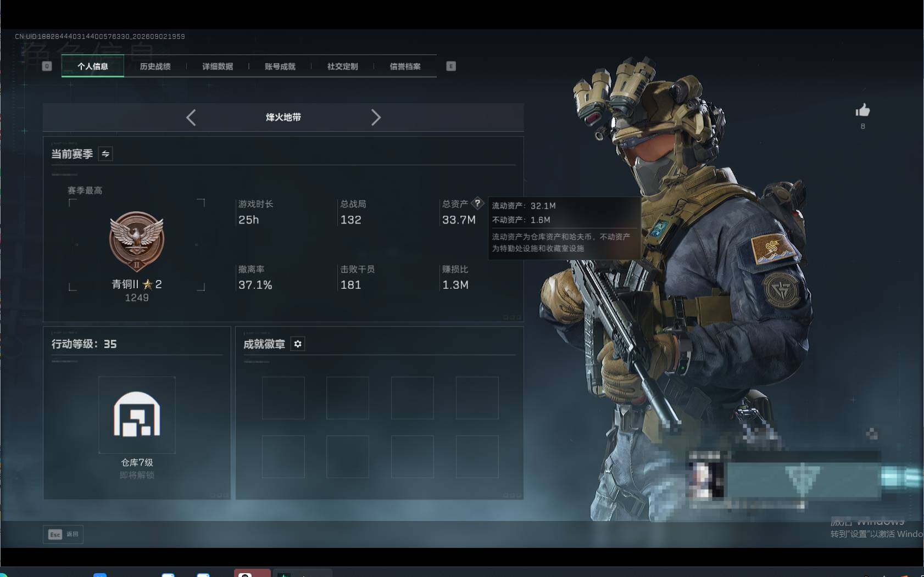Click the Q key previous-tab icon

tap(47, 66)
